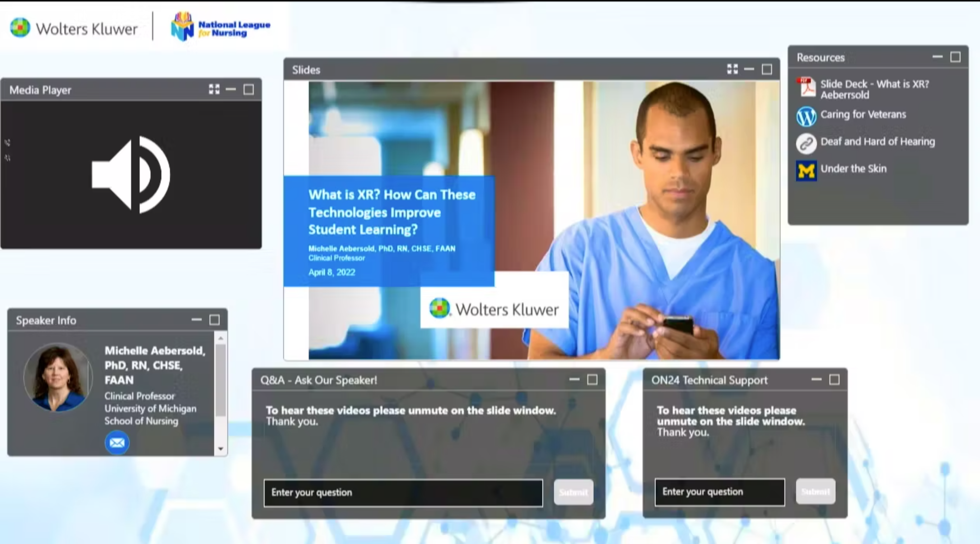Minimize the Resources panel

point(937,57)
